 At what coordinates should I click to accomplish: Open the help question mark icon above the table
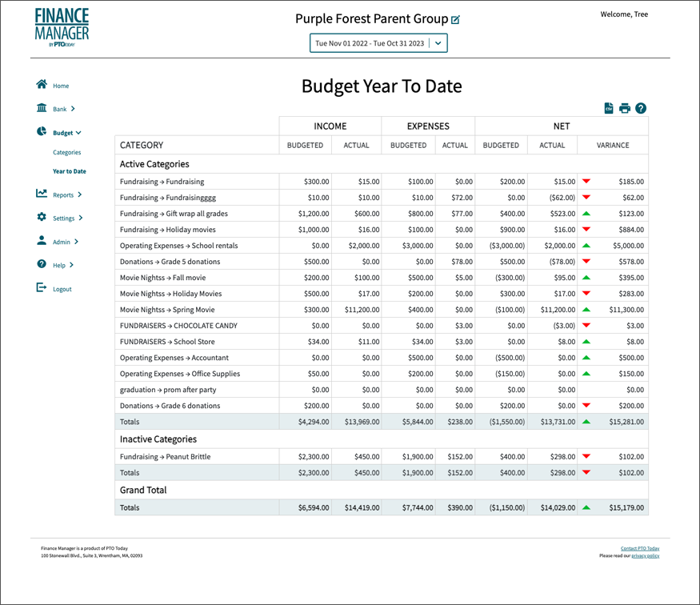tap(641, 108)
